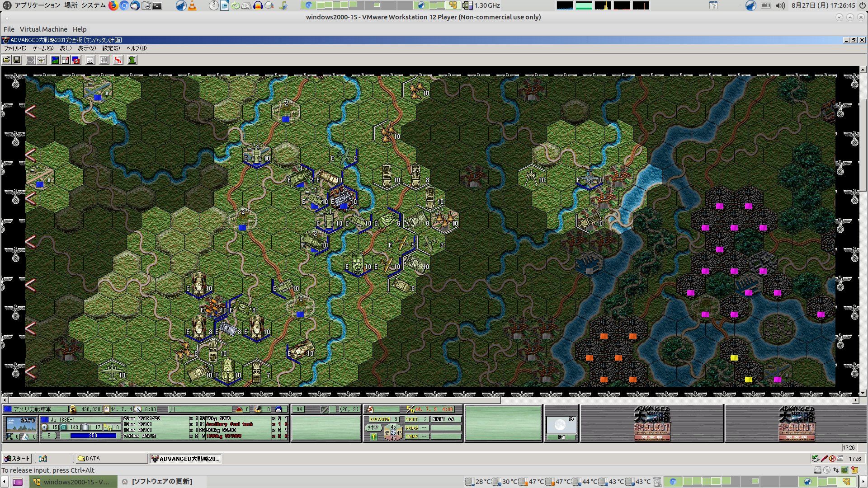The width and height of the screenshot is (868, 488).
Task: Open the ゲーム(G) menu
Action: [x=43, y=48]
